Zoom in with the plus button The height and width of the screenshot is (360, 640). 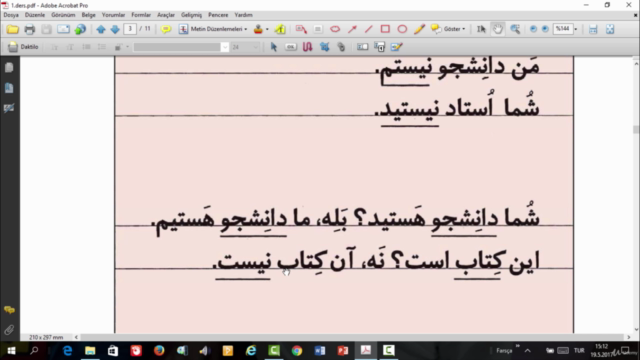tap(545, 29)
